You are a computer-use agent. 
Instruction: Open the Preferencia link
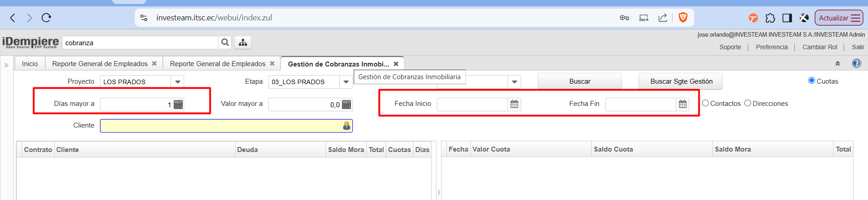[x=771, y=47]
